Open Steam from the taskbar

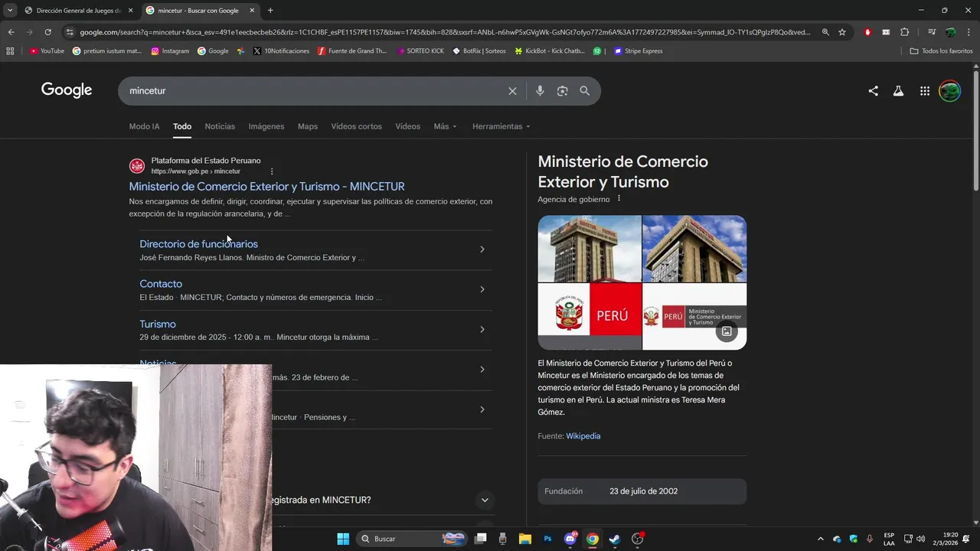coord(614,539)
